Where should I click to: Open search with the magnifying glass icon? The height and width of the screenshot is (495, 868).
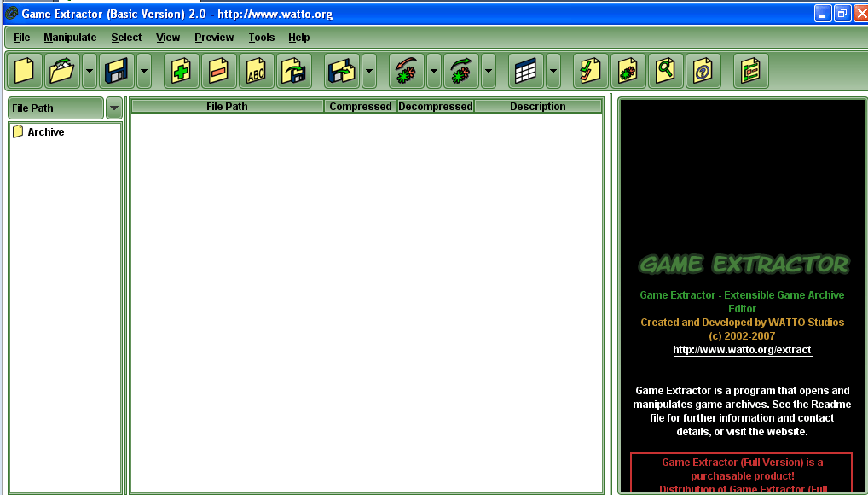(665, 71)
